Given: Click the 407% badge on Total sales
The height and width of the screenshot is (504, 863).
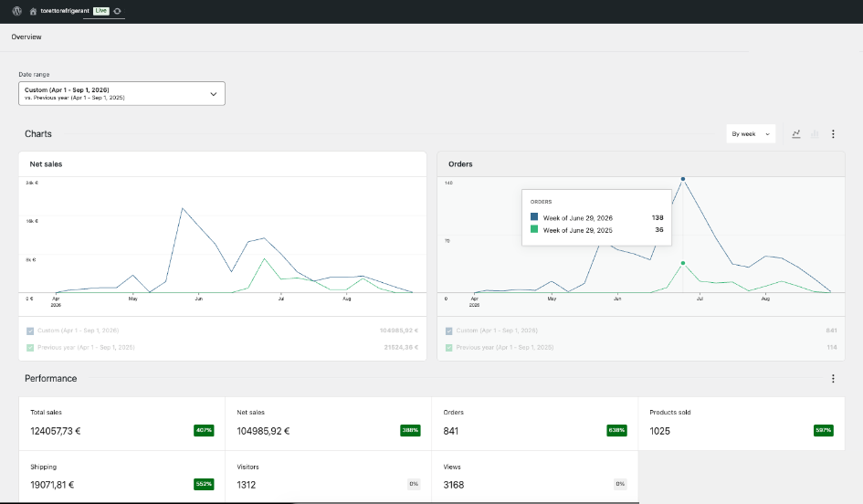Looking at the screenshot, I should coord(204,430).
